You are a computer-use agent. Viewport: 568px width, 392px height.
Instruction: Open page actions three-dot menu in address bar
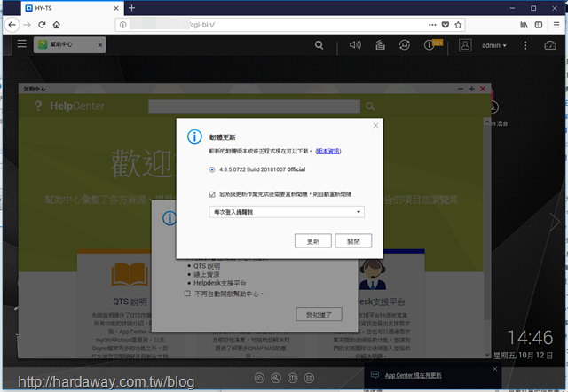tap(432, 25)
